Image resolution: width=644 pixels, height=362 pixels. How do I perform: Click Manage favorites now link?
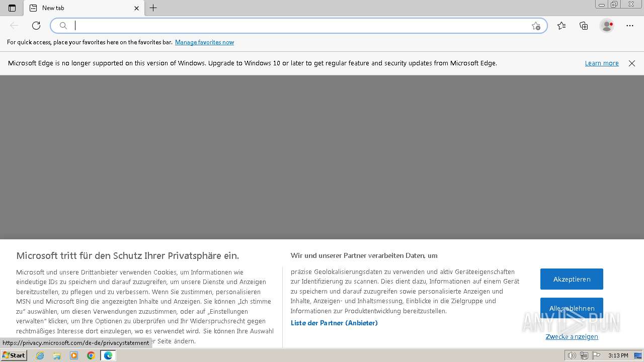204,42
